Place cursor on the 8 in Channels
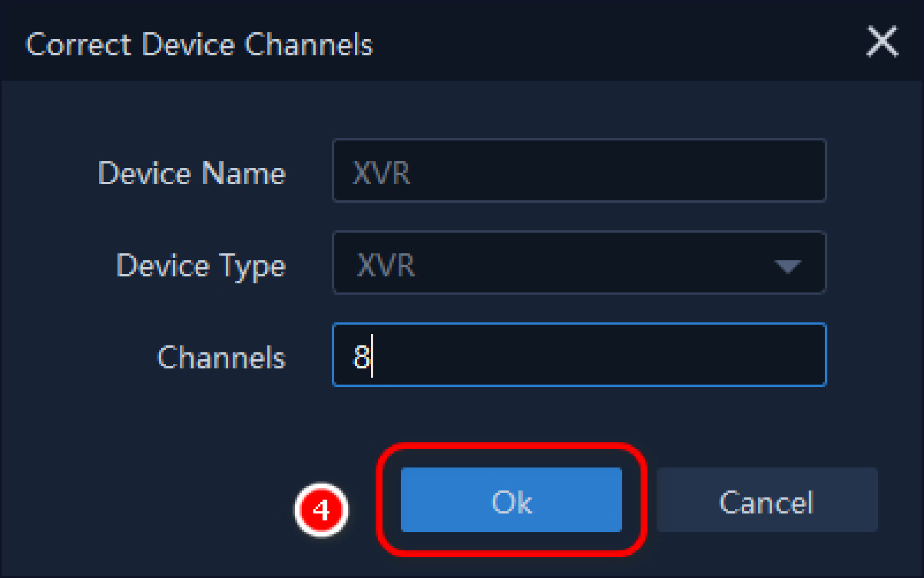Viewport: 924px width, 578px height. pos(361,357)
